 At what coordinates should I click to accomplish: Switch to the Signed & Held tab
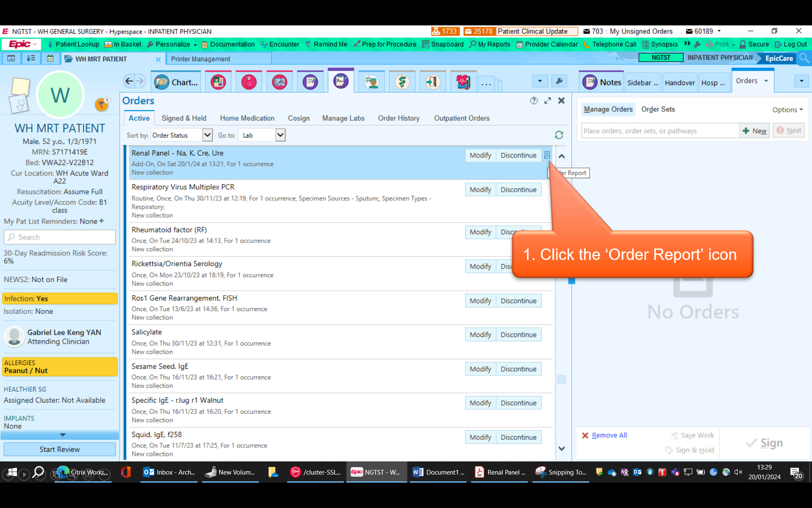pos(184,119)
